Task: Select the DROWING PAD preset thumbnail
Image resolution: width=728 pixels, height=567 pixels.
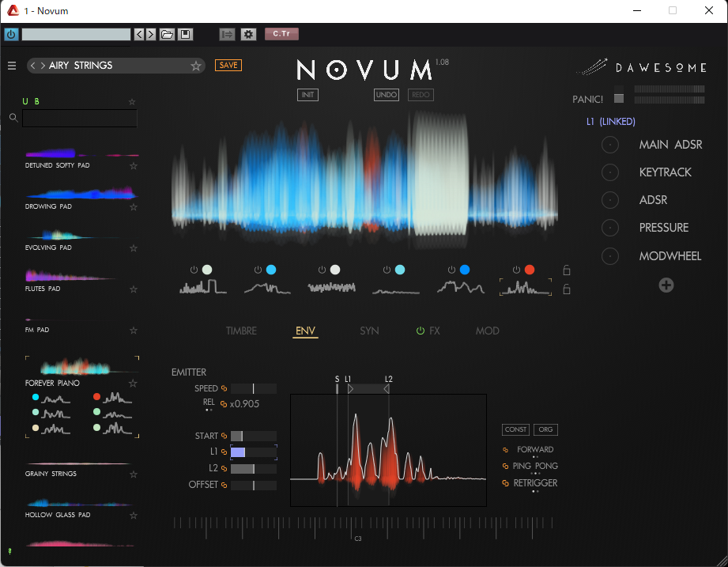Action: click(x=82, y=193)
